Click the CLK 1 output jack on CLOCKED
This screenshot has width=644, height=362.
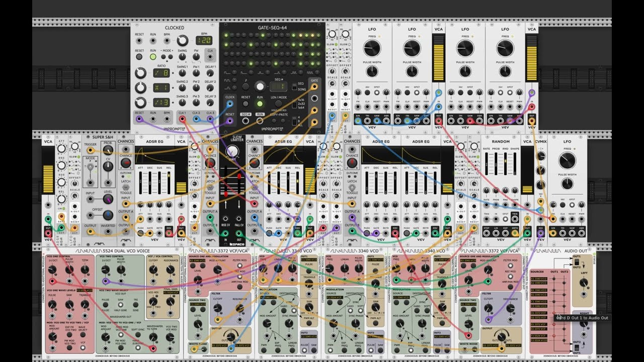[x=182, y=120]
